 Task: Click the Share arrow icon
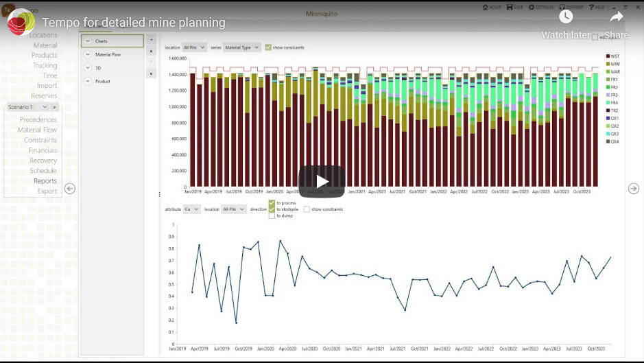click(x=616, y=17)
